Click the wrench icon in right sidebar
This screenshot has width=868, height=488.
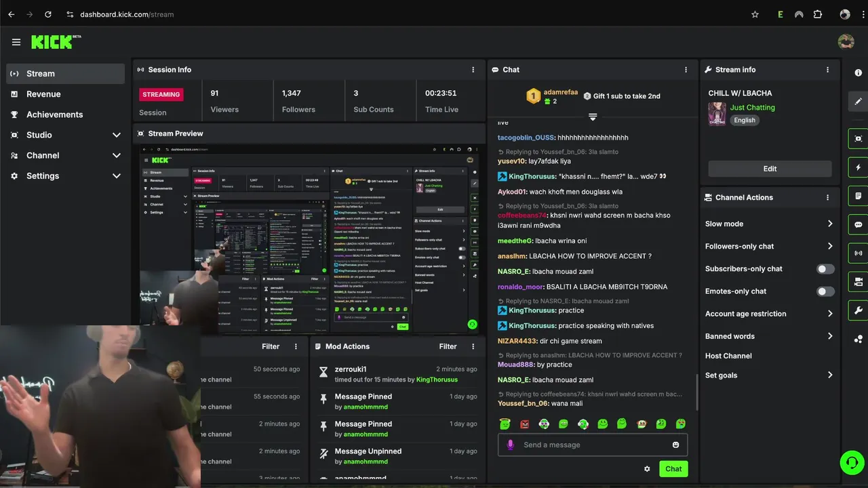(x=859, y=310)
